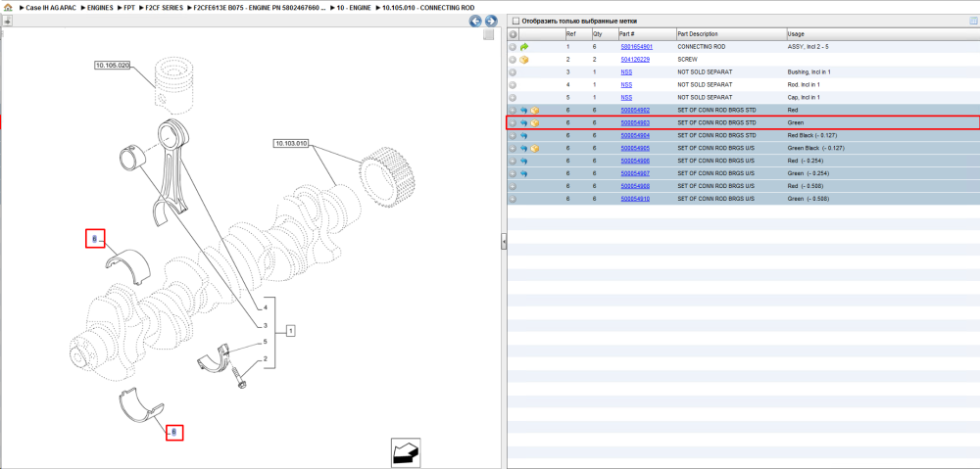
Task: Open part number 500054902 link
Action: (635, 110)
